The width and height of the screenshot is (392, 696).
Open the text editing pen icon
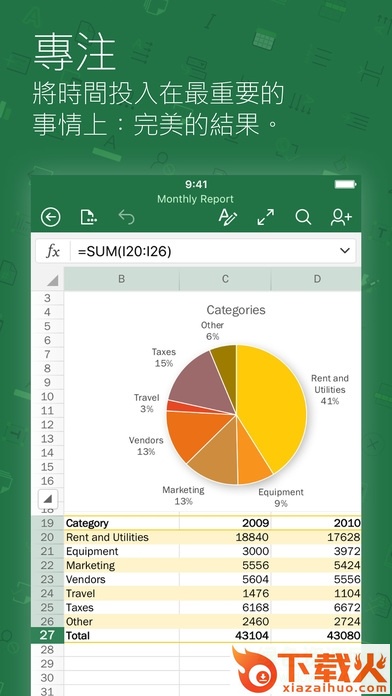coord(228,217)
